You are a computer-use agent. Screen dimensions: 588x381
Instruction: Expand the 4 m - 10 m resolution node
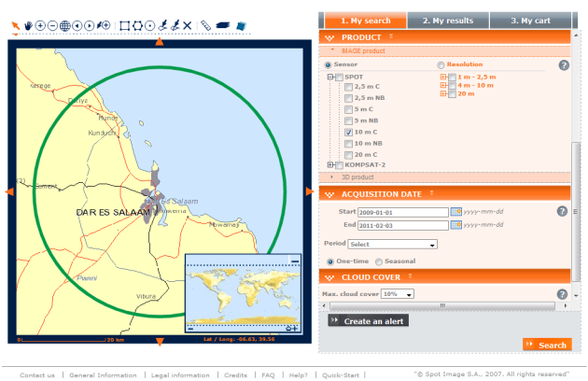[x=443, y=85]
